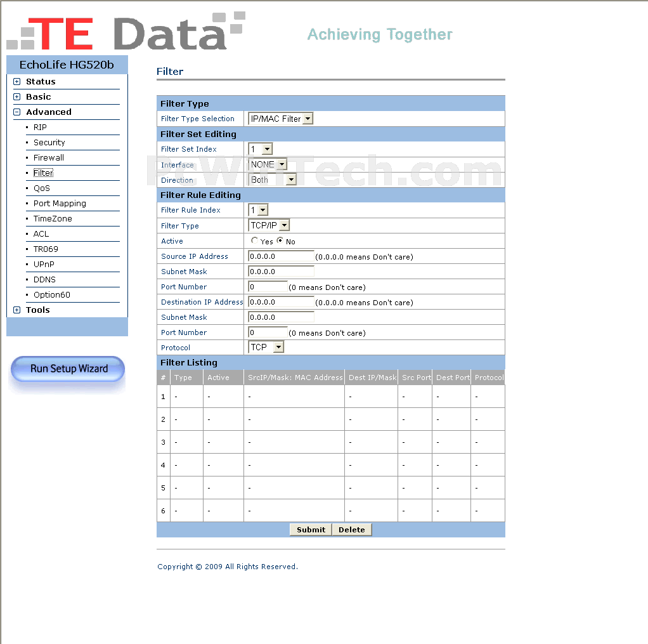Click the Copyright 2009 notice text

pos(227,567)
